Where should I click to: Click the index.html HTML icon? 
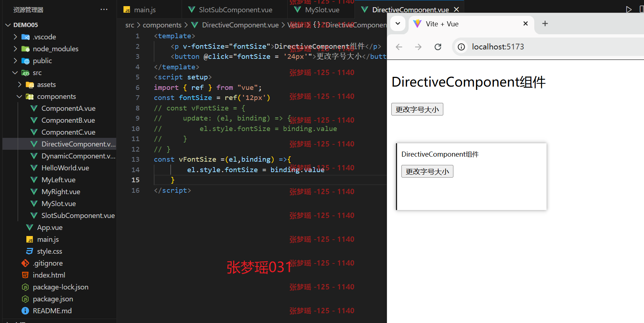click(x=25, y=275)
